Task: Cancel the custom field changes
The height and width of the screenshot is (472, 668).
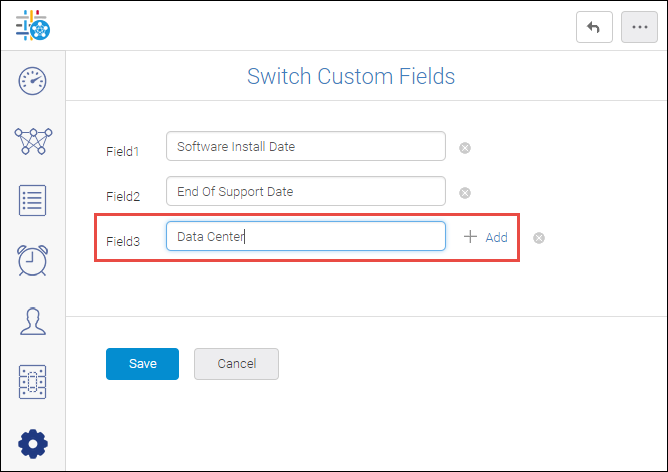Action: click(236, 364)
